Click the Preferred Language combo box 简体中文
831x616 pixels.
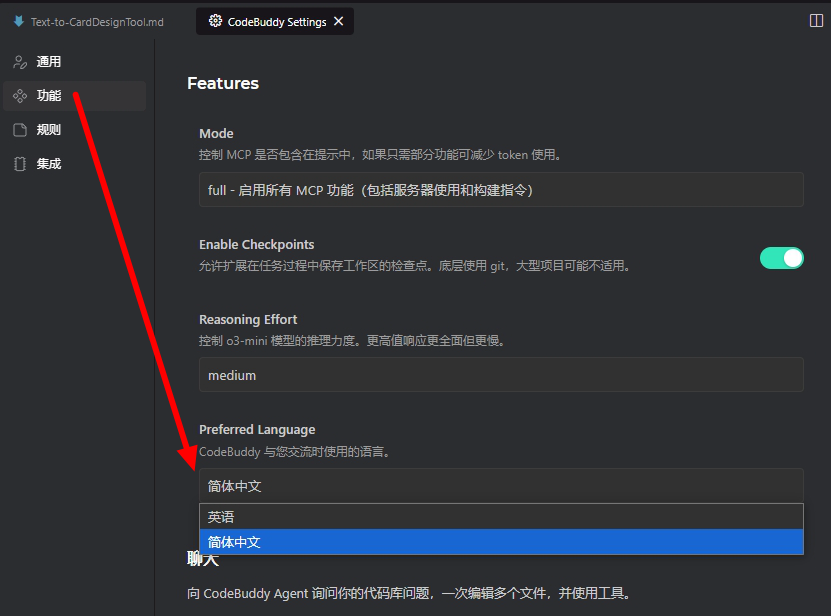click(501, 486)
